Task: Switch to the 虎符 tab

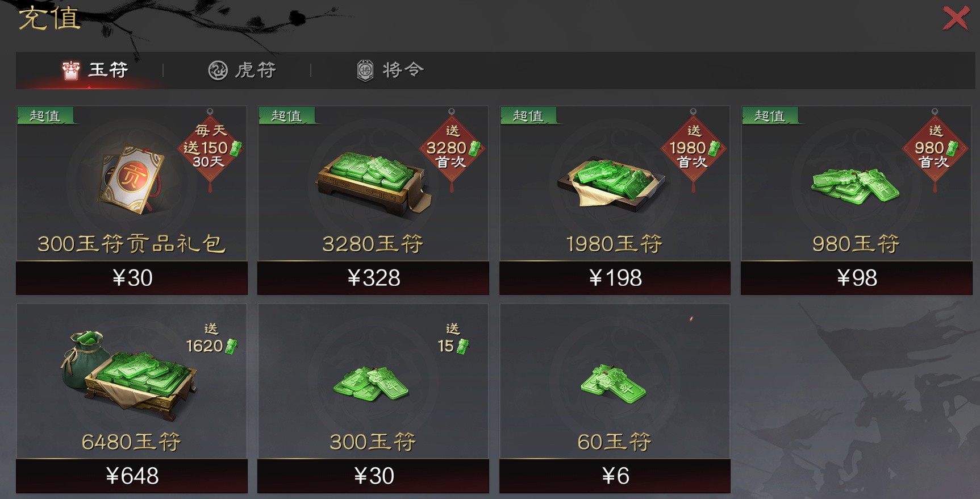Action: (x=242, y=70)
